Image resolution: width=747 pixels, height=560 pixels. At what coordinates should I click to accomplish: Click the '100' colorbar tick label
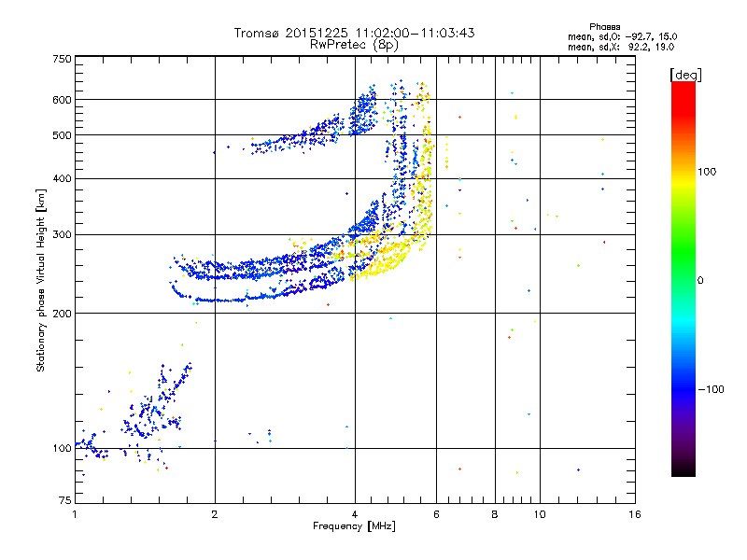coord(707,172)
